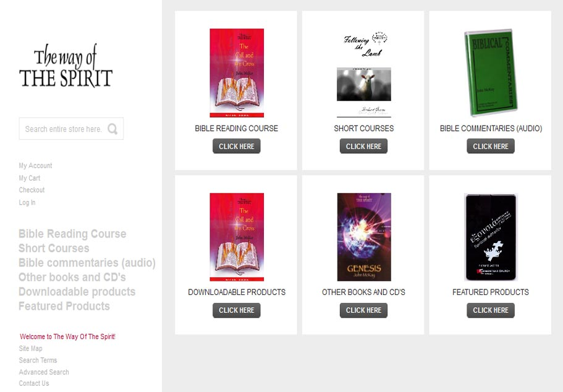This screenshot has width=563, height=392.
Task: Click the red Bible Reading Course book cover
Action: coord(237,73)
